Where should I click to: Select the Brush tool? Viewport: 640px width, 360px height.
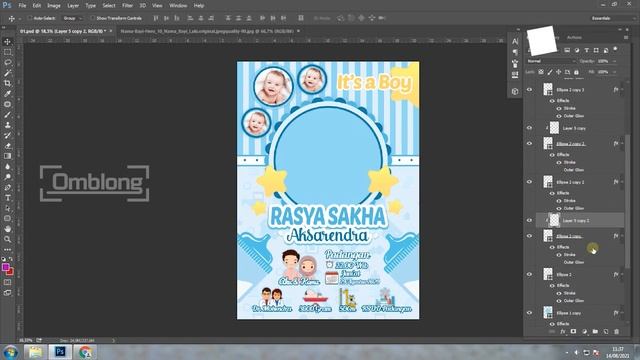click(7, 115)
